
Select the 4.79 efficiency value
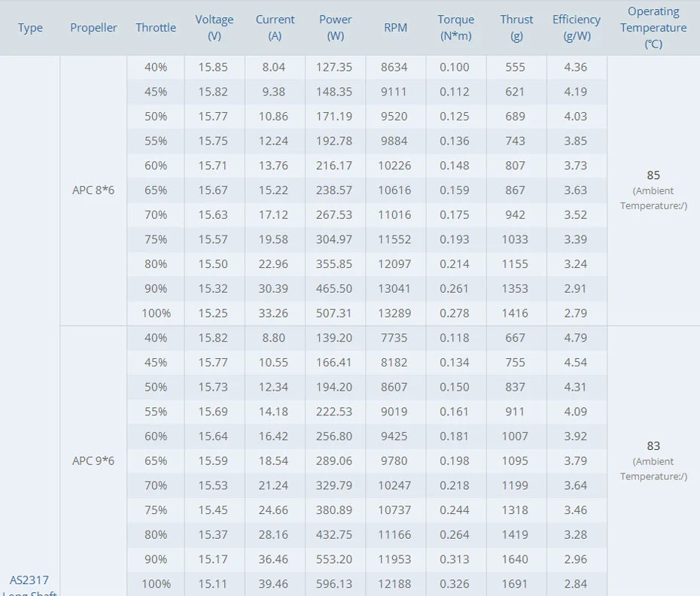pos(576,338)
